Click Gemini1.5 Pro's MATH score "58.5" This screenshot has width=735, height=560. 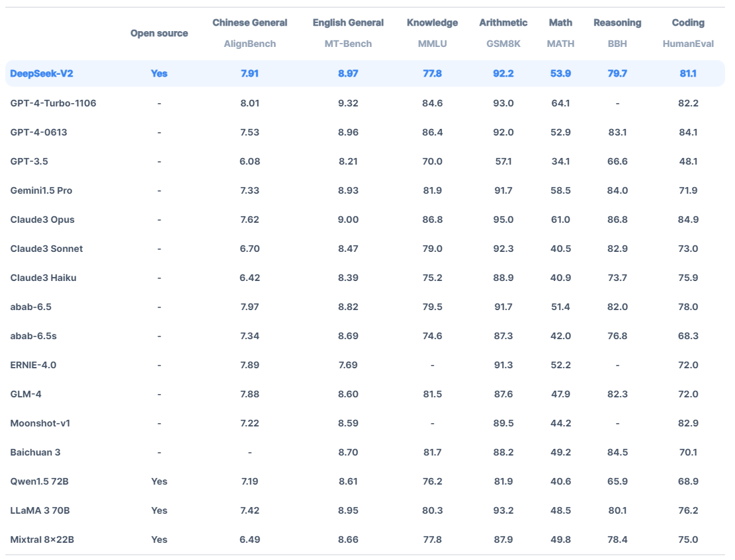click(x=560, y=190)
